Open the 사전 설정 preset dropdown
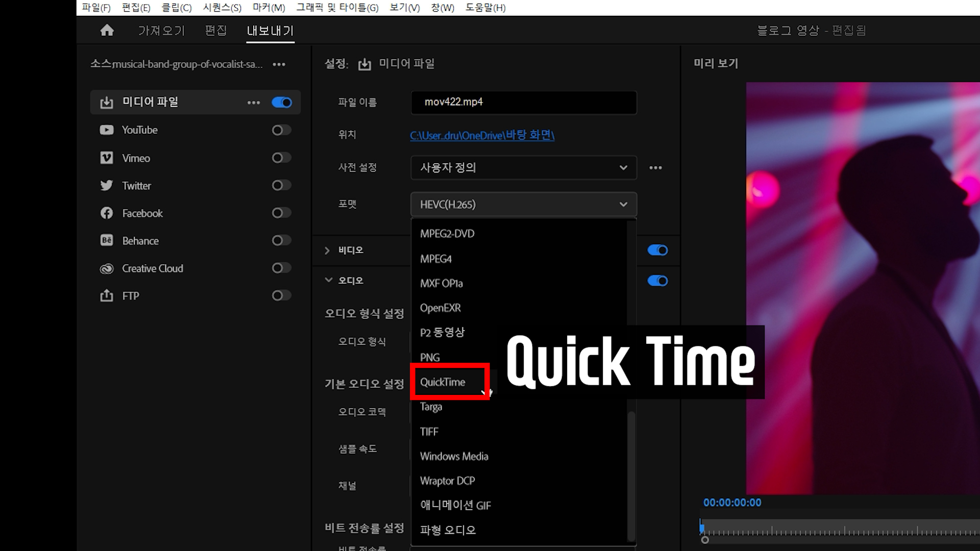Image resolution: width=980 pixels, height=551 pixels. [x=523, y=167]
